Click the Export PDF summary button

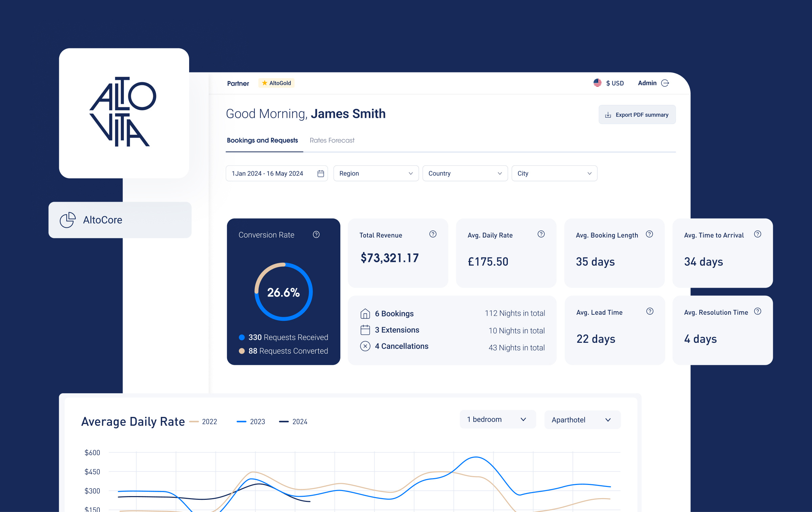click(637, 114)
